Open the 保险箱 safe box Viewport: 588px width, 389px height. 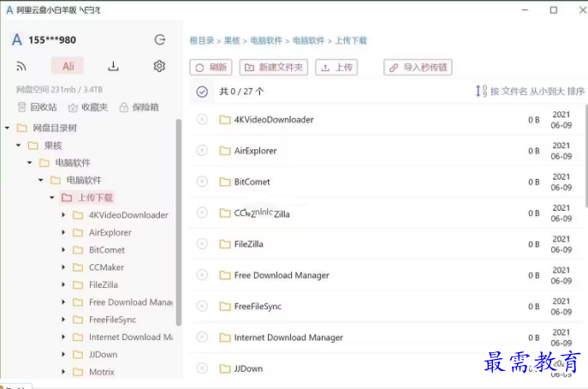(140, 107)
